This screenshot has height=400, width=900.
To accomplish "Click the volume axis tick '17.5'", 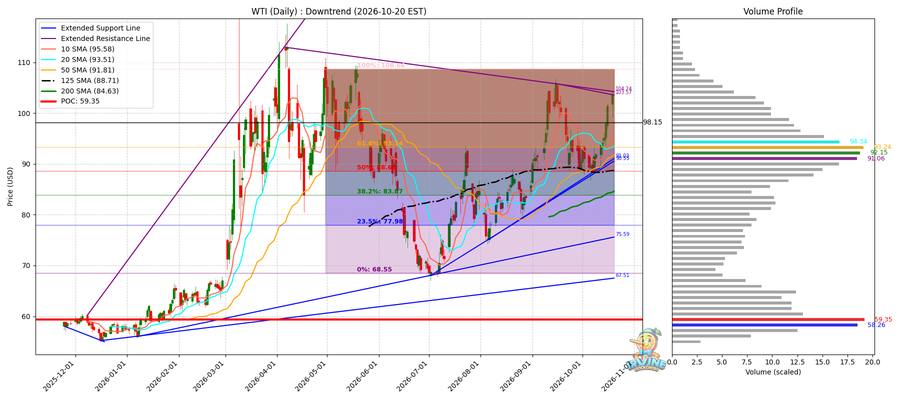I will (848, 362).
